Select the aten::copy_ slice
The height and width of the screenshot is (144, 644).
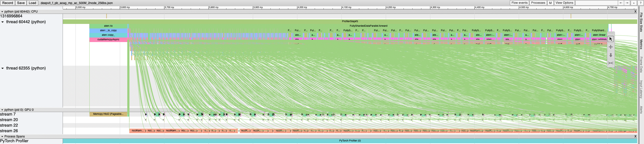point(108,35)
